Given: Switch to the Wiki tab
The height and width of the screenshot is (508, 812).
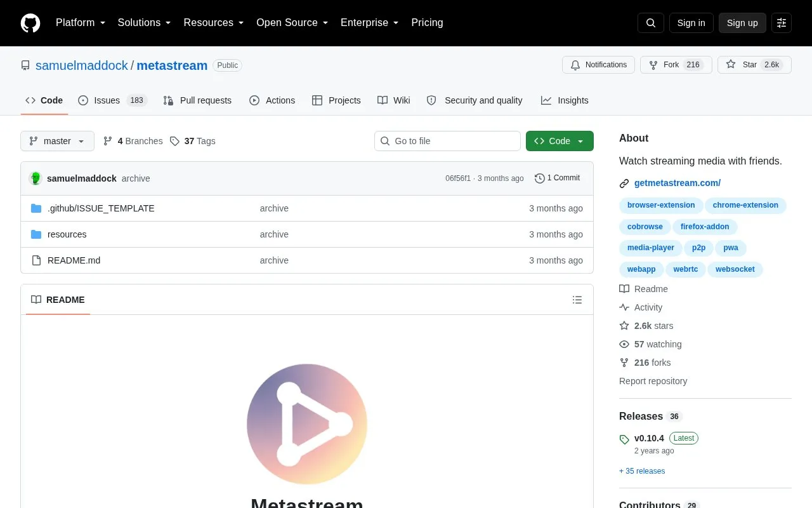Looking at the screenshot, I should click(394, 100).
